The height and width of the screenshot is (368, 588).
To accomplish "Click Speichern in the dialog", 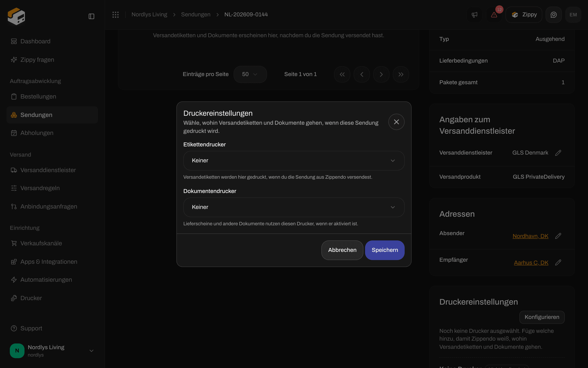I will pos(385,250).
